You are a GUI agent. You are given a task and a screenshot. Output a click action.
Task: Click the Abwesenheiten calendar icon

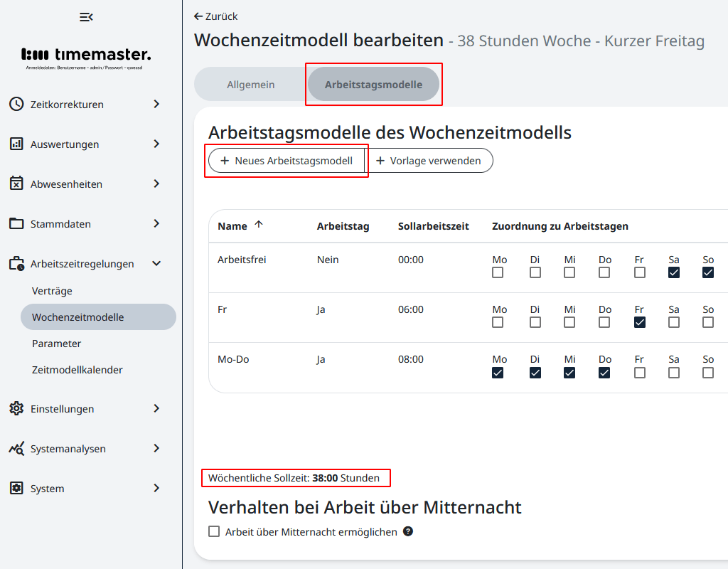click(x=16, y=184)
